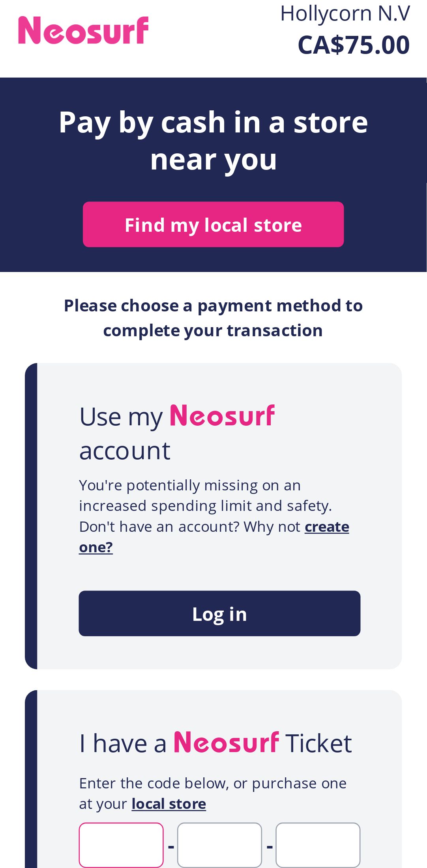Click the word "account" in the account heading
The width and height of the screenshot is (427, 868).
point(125,451)
